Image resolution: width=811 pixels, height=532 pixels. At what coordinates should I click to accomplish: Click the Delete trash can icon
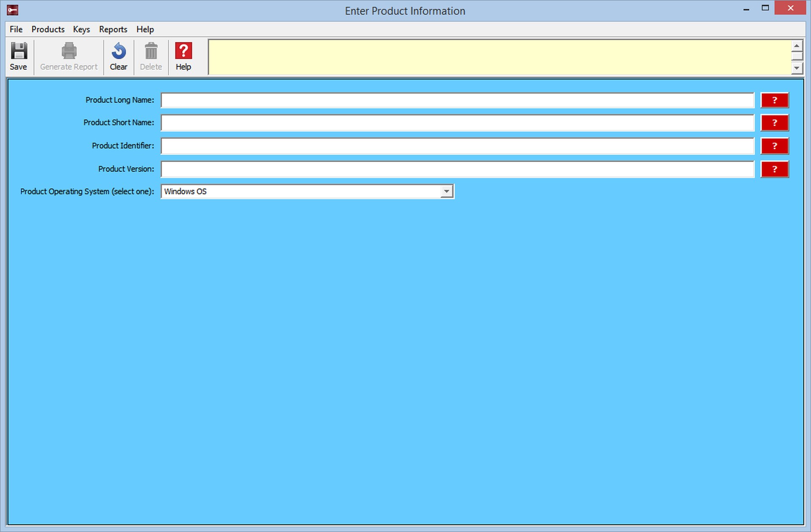coord(151,51)
